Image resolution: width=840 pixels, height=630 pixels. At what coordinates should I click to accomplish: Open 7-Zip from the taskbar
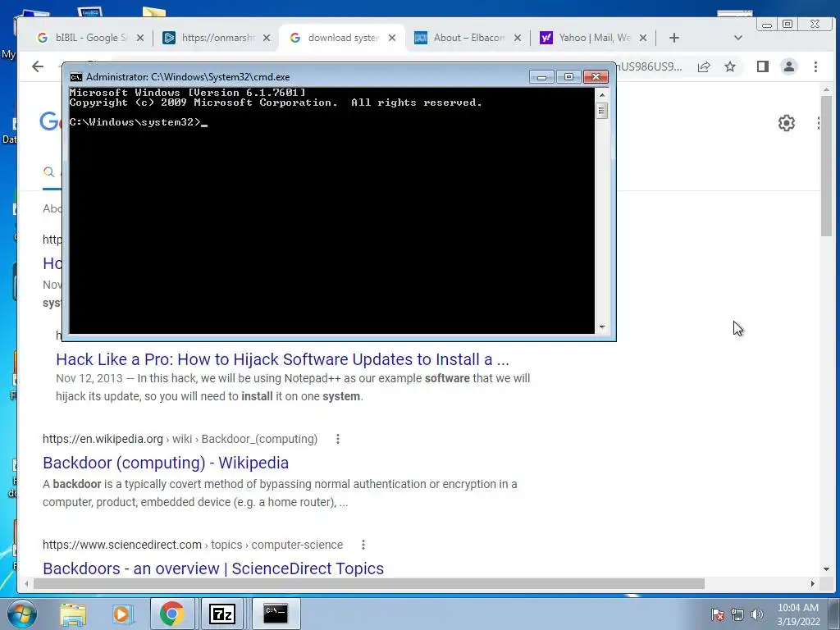(x=222, y=614)
